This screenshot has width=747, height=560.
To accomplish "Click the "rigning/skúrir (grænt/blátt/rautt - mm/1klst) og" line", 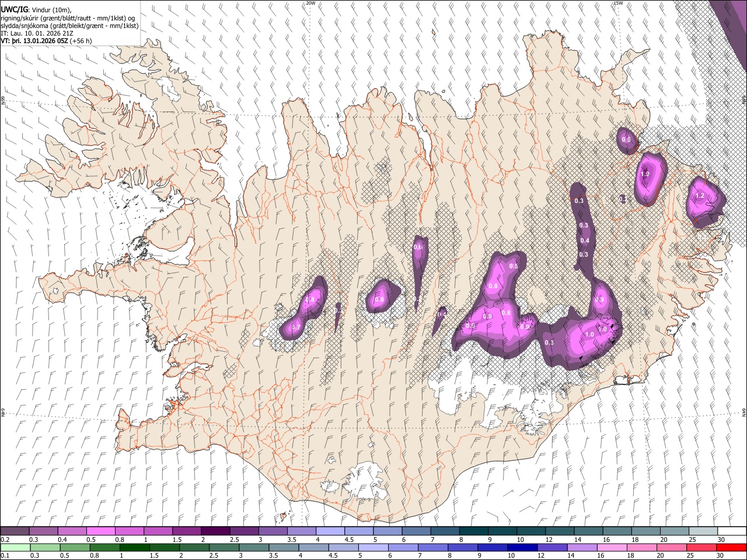I will 68,18.
